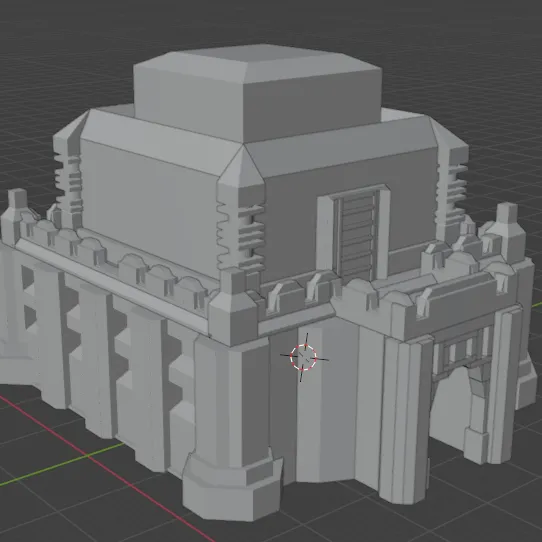Click the front corner pillar's octagonal base
Image resolution: width=542 pixels, height=542 pixels.
click(232, 486)
